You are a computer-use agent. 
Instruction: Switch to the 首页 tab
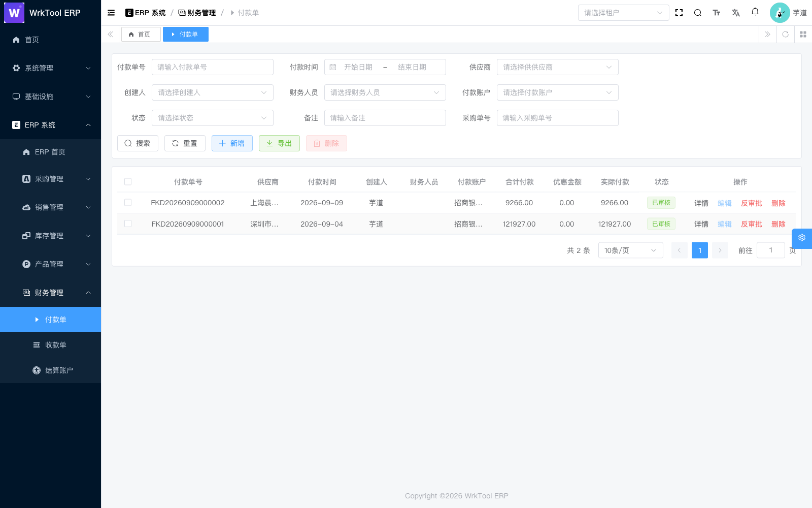(x=141, y=35)
